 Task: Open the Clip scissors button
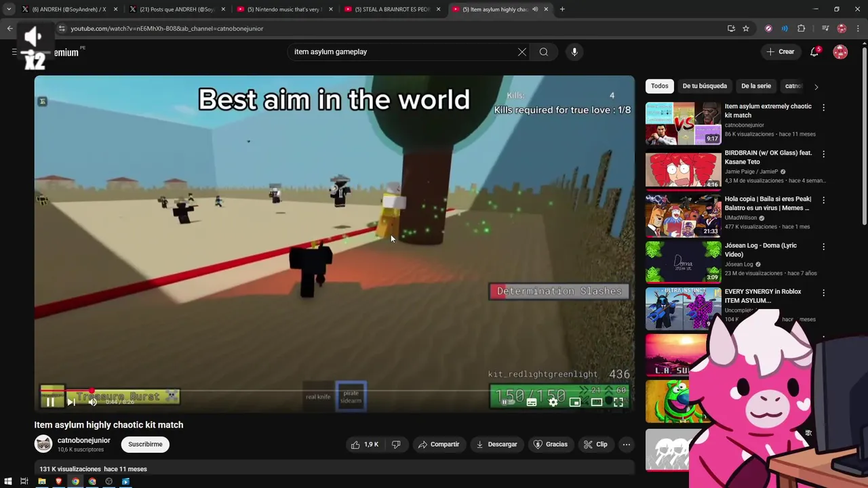[595, 445]
